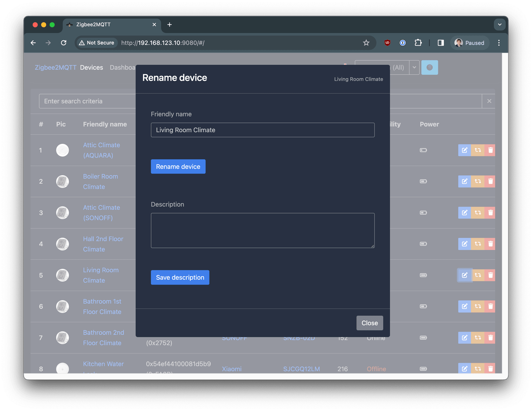532x411 pixels.
Task: Select the Zigbee2MQTT browser tab
Action: click(x=93, y=25)
